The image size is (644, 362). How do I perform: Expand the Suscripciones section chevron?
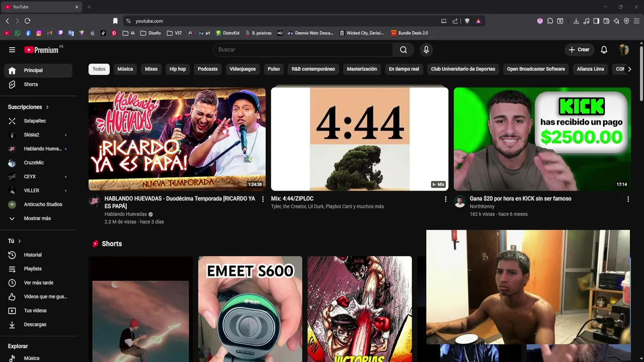coord(47,107)
